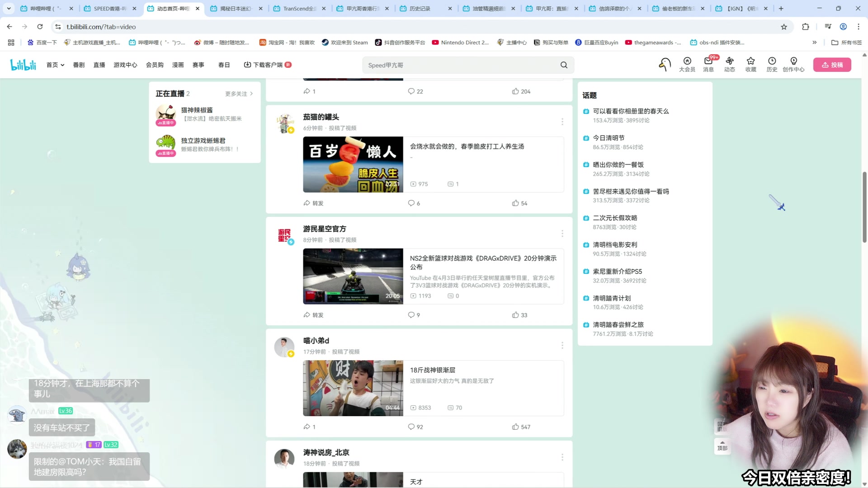This screenshot has height=488, width=868.
Task: Click the pink 投稿 upload button
Action: point(832,65)
